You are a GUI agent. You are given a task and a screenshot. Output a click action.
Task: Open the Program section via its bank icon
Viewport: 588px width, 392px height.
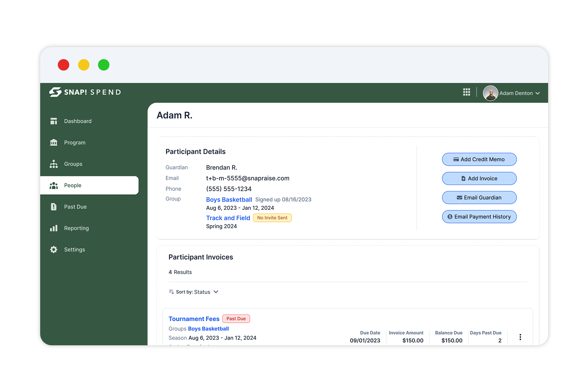pyautogui.click(x=54, y=142)
